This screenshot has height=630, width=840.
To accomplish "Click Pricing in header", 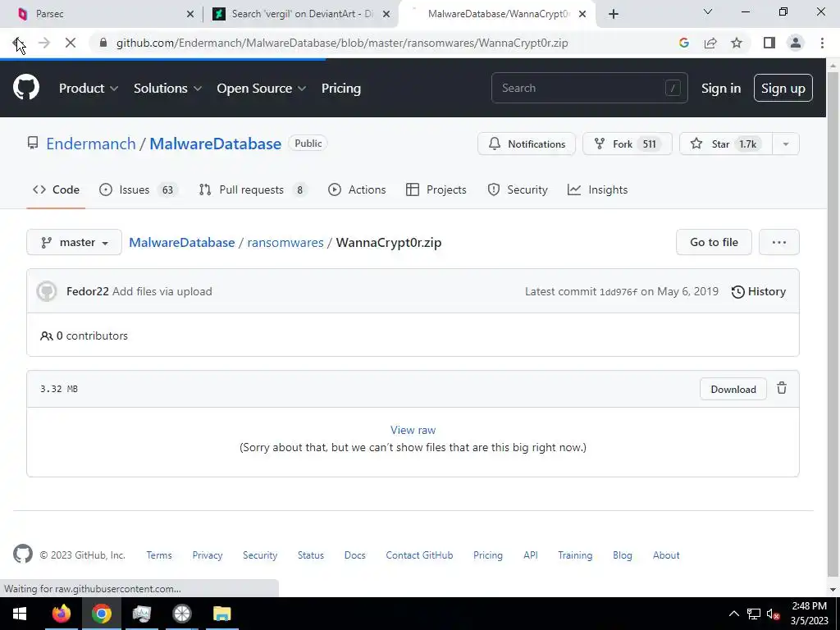I will click(341, 89).
